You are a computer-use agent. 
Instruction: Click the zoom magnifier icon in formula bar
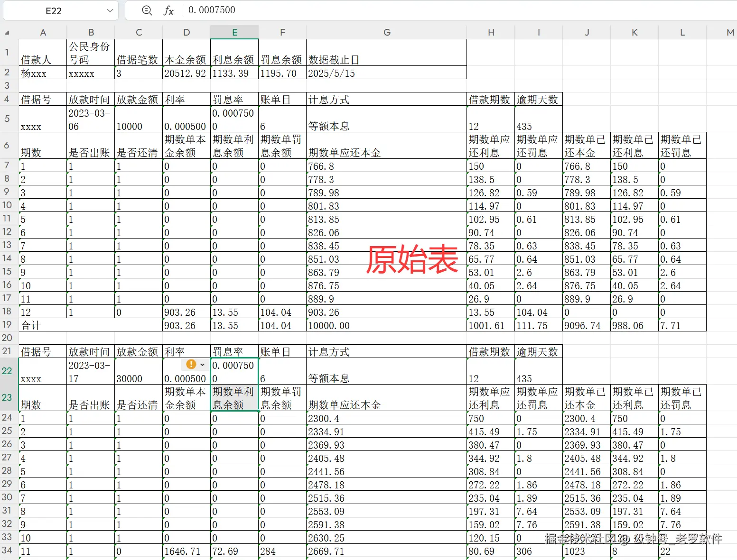point(147,10)
